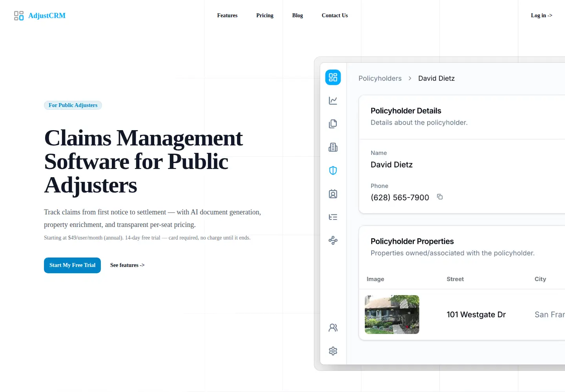The width and height of the screenshot is (565, 392).
Task: Select the 101 Westgate Dr street cell
Action: pos(476,315)
